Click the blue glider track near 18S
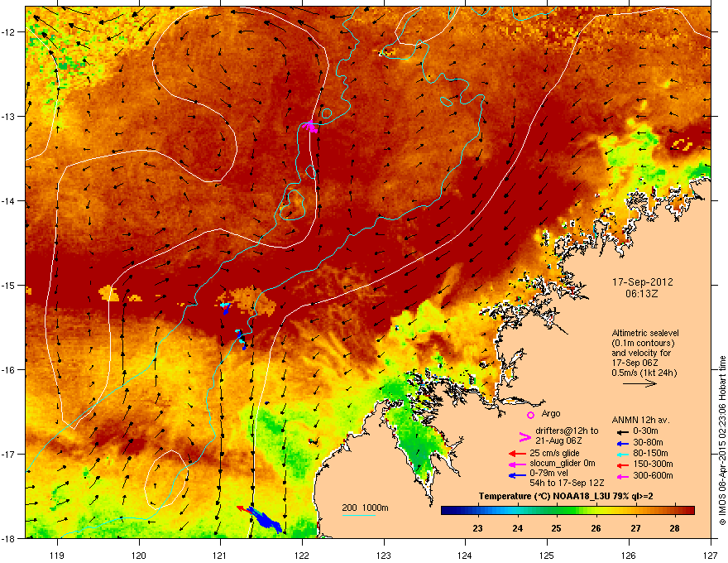728x563 pixels. click(x=265, y=520)
